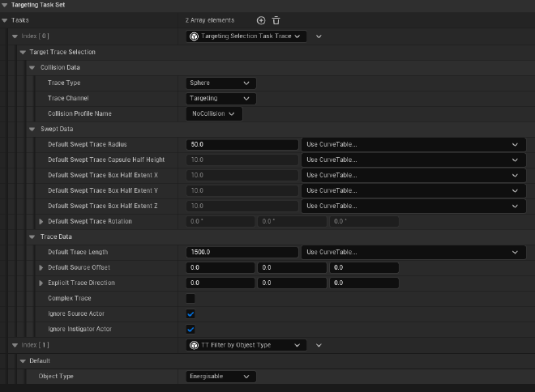Open Collision Profile Name NoCollision dropdown

[x=214, y=114]
